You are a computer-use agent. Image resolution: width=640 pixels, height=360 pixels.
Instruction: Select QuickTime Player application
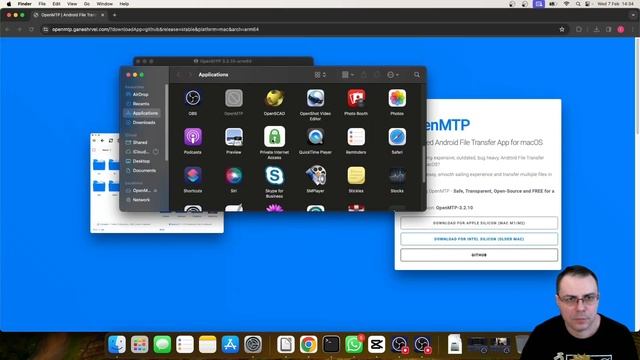point(315,137)
